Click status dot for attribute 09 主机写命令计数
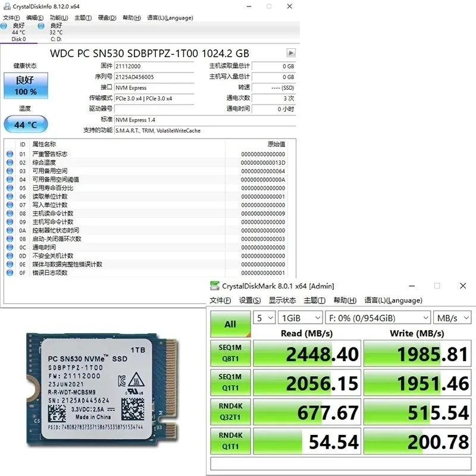This screenshot has width=476, height=476. tap(10, 222)
